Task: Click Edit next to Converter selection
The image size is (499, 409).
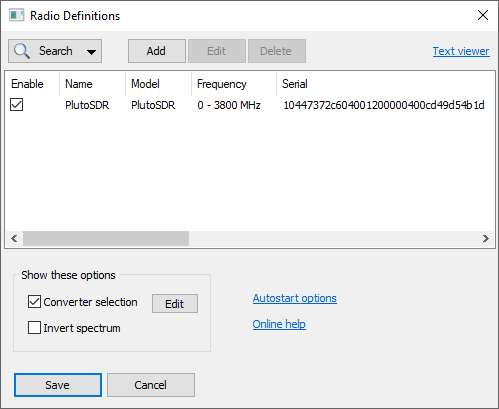Action: (175, 303)
